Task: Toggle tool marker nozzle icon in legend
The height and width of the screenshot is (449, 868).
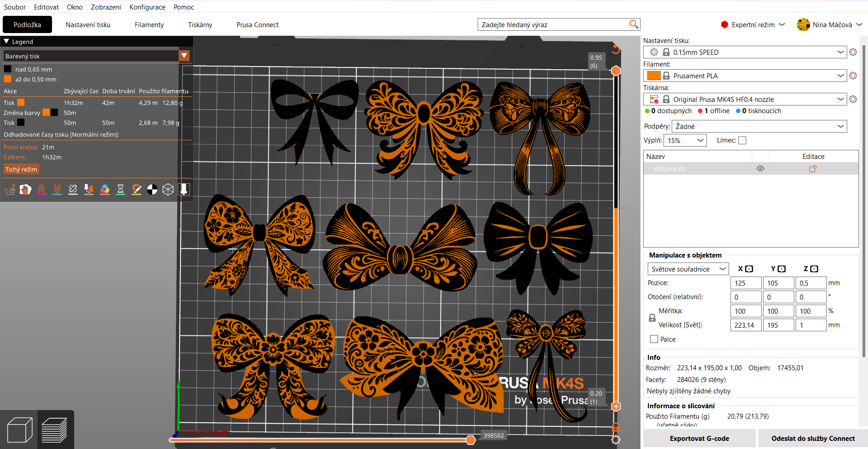Action: pos(184,190)
